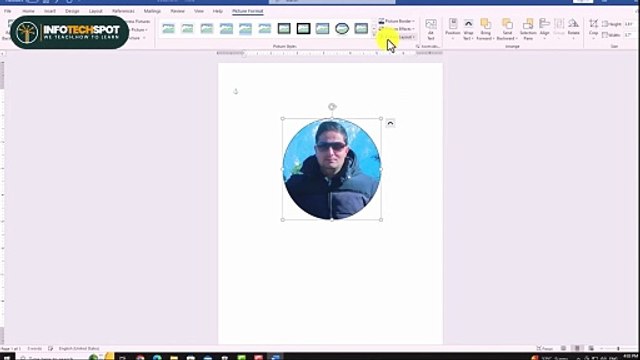Apply the thick black frame picture style

pos(303,29)
